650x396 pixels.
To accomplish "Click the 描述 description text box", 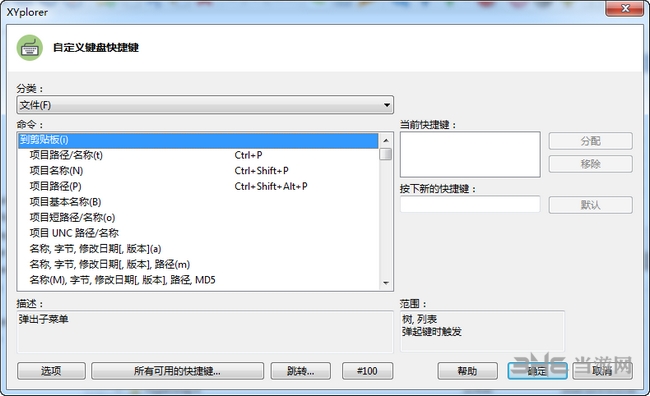I will [x=205, y=332].
